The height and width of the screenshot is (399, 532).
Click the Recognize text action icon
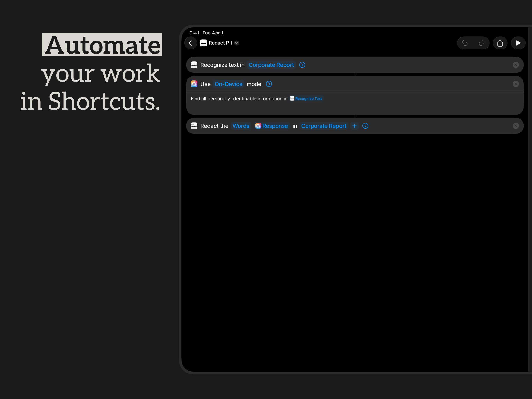pos(194,65)
